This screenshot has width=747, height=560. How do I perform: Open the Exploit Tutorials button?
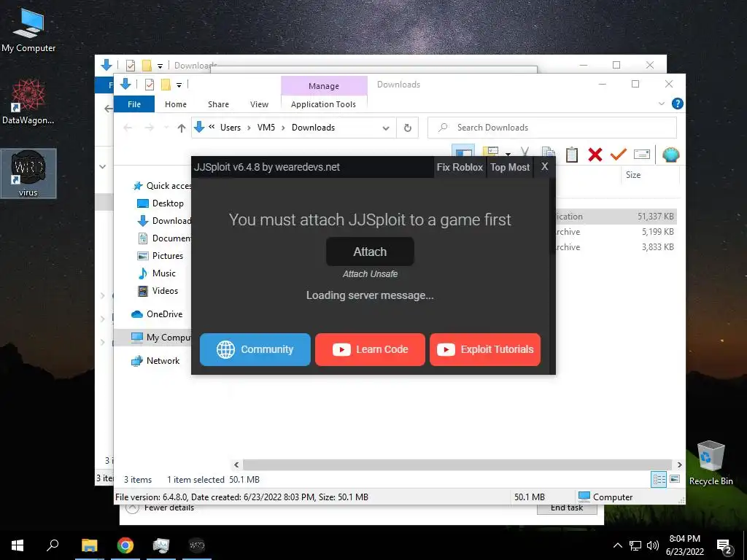485,349
